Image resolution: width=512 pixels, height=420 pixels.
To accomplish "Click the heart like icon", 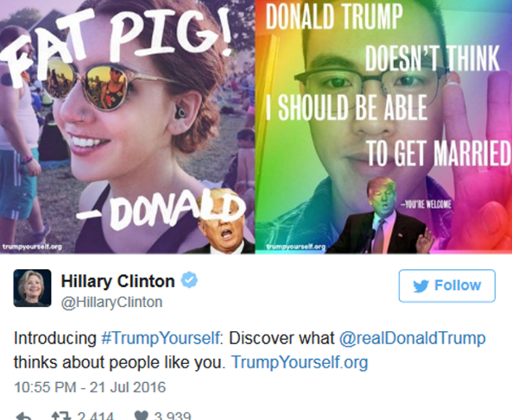I will [x=142, y=416].
